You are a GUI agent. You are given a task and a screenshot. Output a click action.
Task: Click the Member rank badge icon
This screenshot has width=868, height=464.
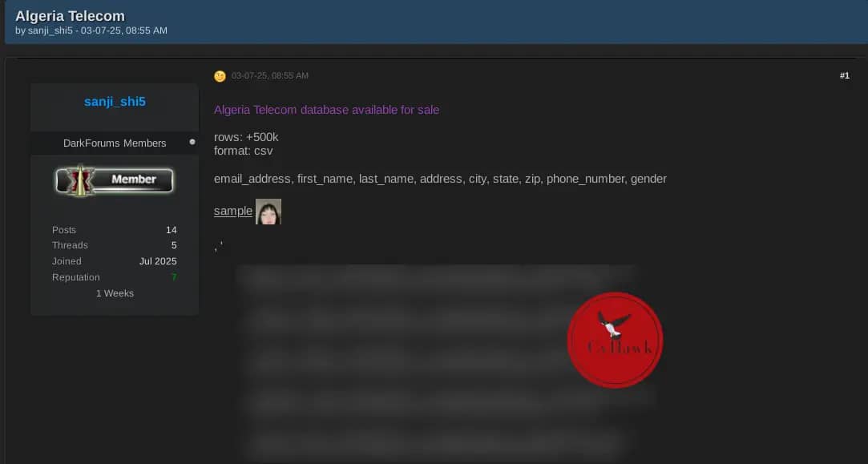click(x=115, y=180)
